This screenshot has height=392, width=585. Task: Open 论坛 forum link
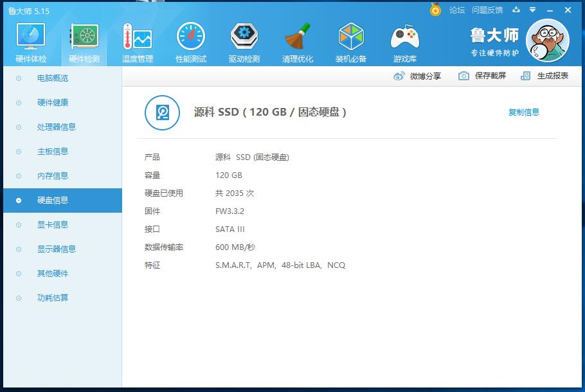(456, 10)
